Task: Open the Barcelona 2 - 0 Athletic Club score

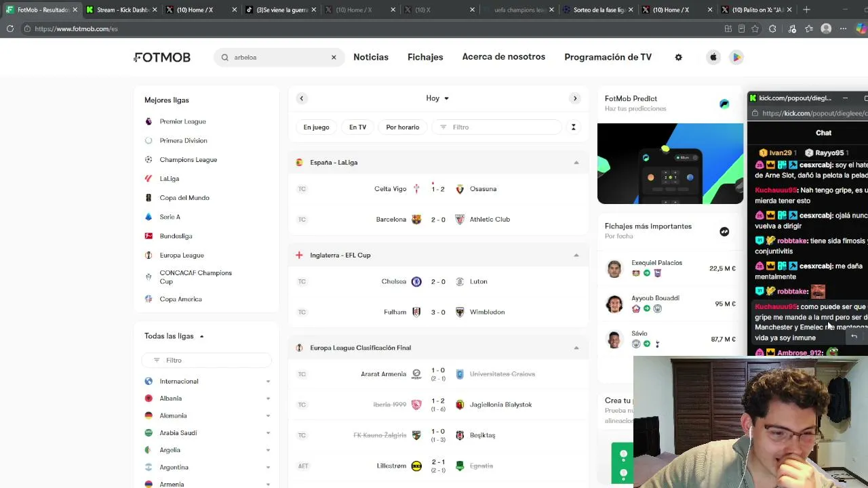Action: [438, 220]
